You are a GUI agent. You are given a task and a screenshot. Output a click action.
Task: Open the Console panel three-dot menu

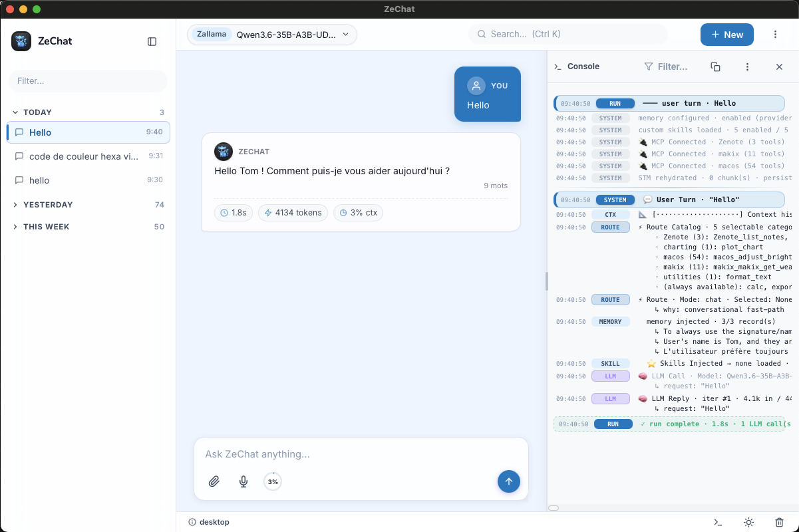pyautogui.click(x=747, y=66)
